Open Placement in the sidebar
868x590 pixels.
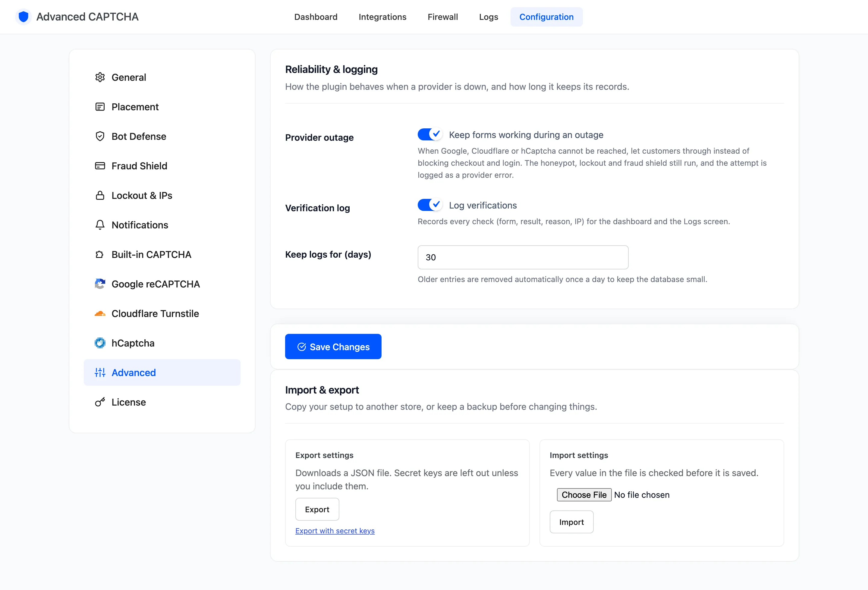(162, 107)
